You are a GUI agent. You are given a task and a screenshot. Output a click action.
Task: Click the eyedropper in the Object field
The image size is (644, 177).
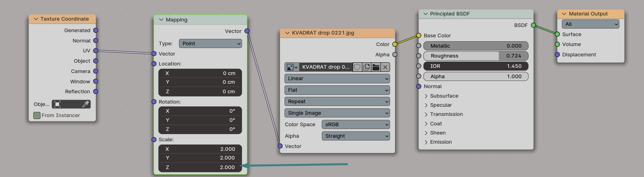tap(85, 104)
